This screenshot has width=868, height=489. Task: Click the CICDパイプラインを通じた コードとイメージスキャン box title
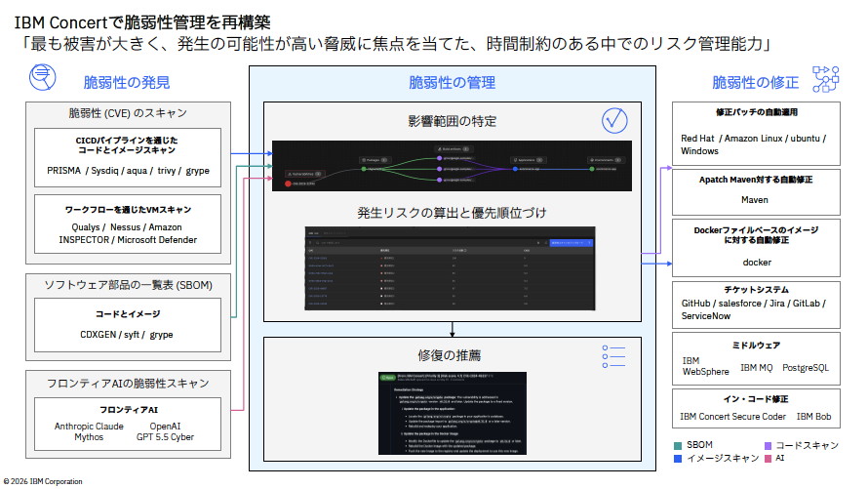pyautogui.click(x=128, y=145)
